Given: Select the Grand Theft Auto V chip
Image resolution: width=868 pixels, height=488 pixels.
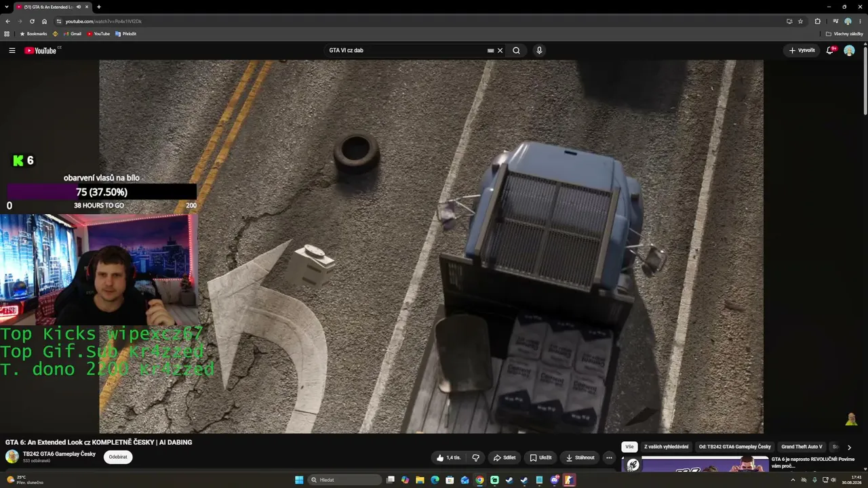Looking at the screenshot, I should click(x=802, y=447).
